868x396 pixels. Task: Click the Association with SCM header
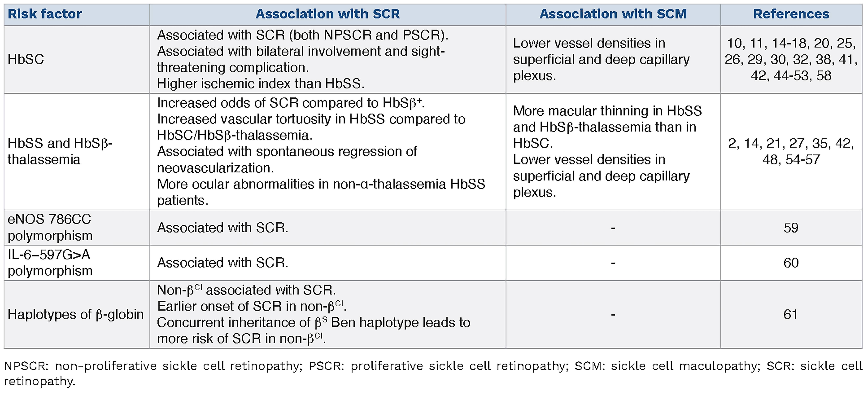tap(613, 14)
